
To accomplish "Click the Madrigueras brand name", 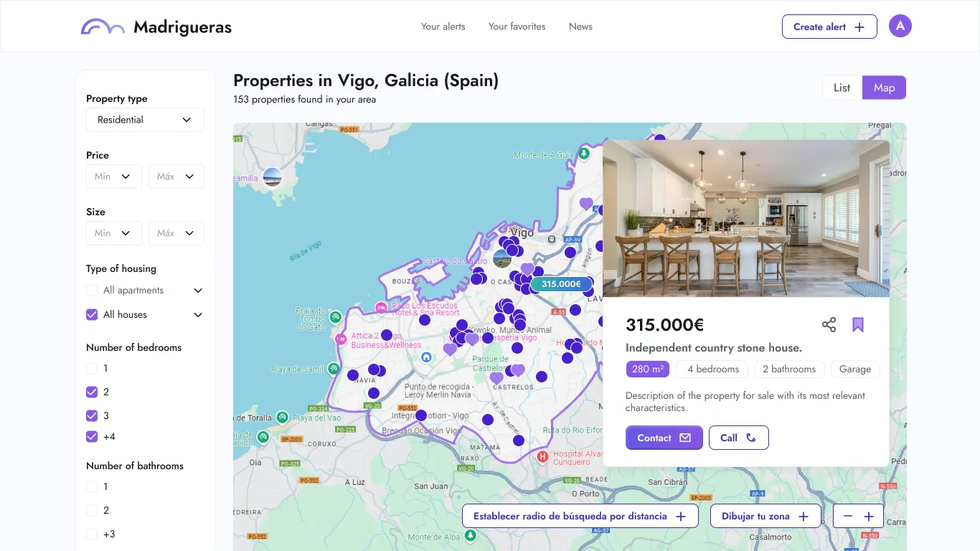I will [183, 27].
